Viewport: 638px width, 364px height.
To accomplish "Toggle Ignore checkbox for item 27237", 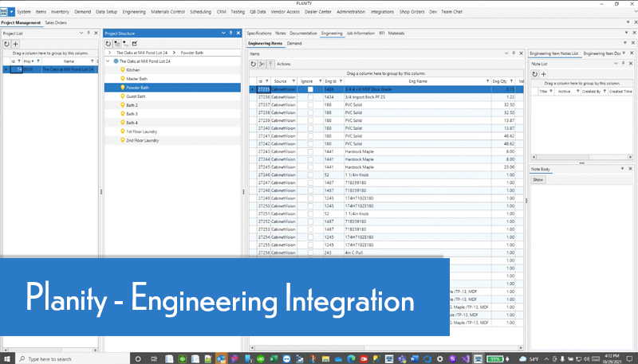I will click(310, 105).
